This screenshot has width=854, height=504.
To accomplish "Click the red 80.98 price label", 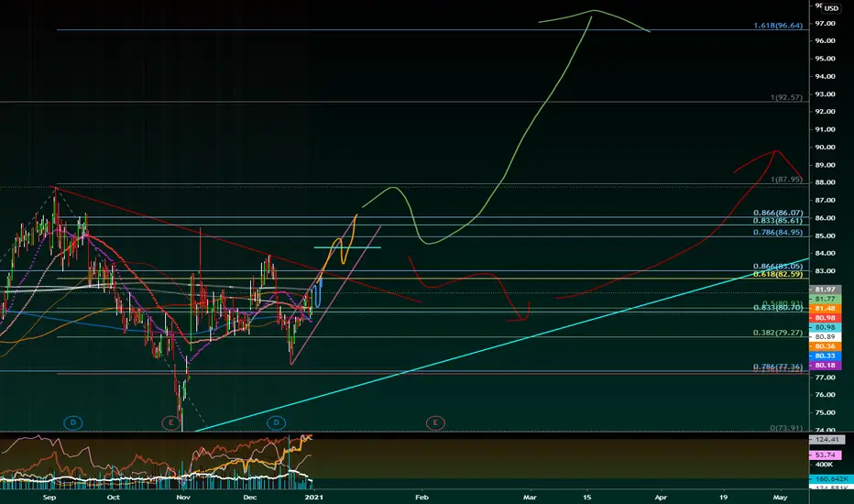I will (x=825, y=318).
